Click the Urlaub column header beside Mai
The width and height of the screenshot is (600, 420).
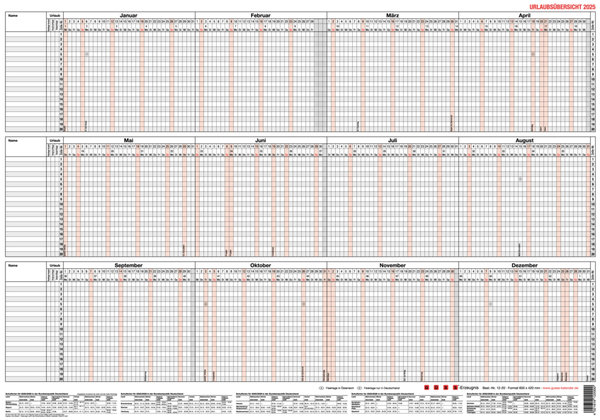tap(54, 141)
